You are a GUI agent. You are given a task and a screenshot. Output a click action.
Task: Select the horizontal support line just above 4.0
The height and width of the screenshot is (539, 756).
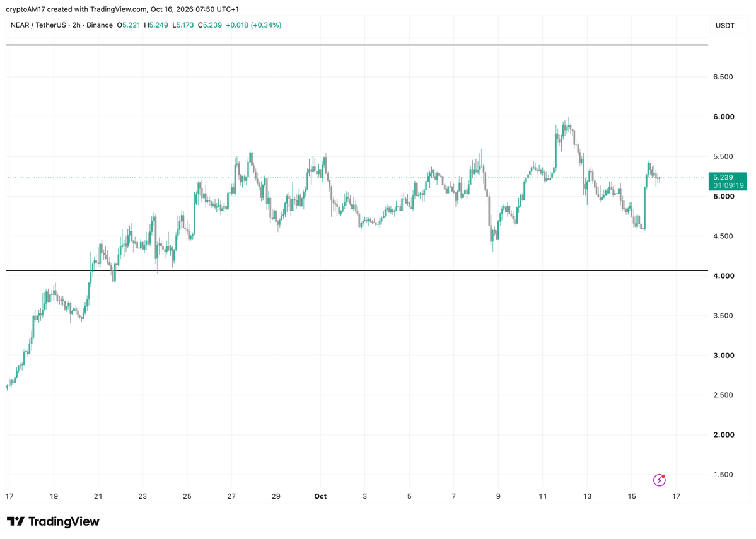coord(357,271)
